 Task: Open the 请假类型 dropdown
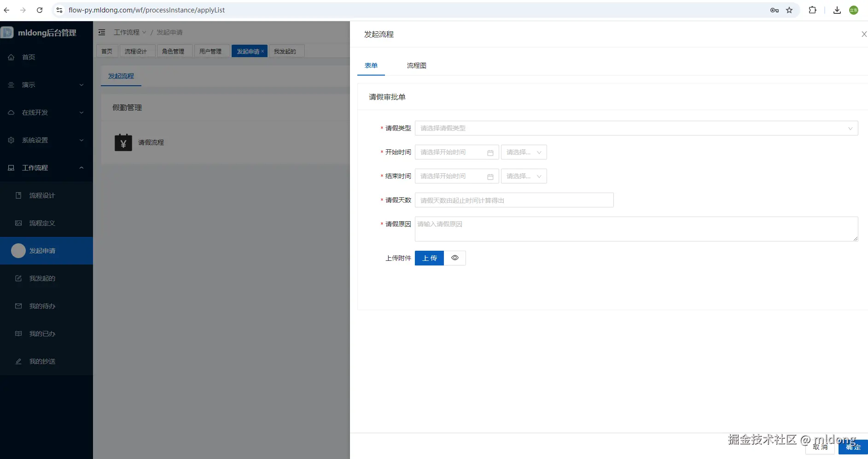[636, 128]
